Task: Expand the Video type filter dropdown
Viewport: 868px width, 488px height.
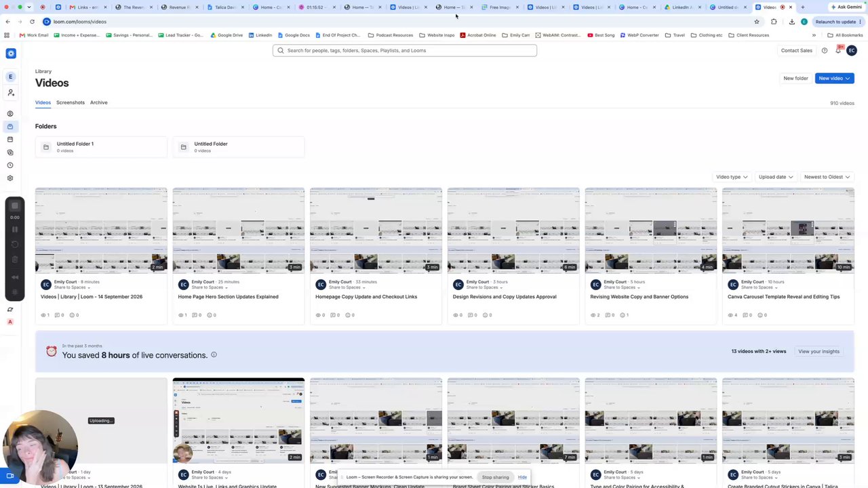Action: (732, 177)
